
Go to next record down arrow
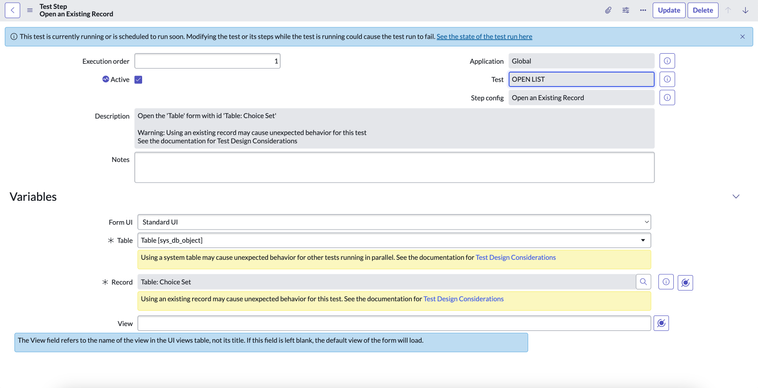click(745, 10)
